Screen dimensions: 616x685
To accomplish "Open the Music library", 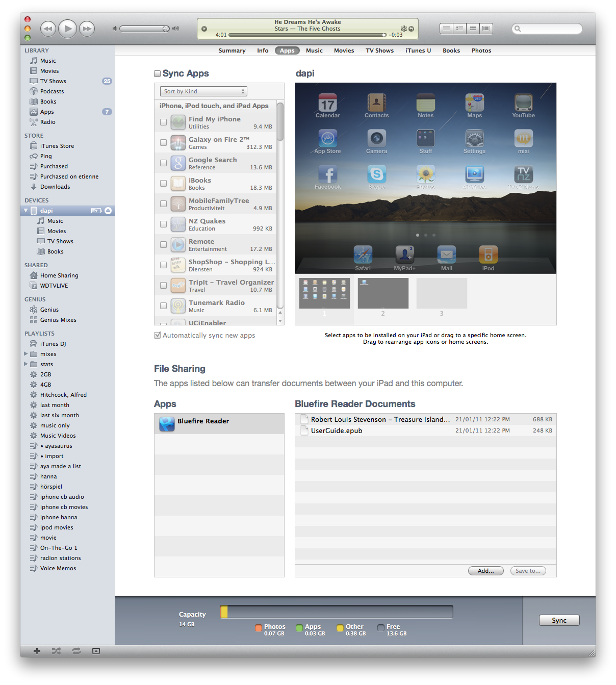I will click(48, 61).
